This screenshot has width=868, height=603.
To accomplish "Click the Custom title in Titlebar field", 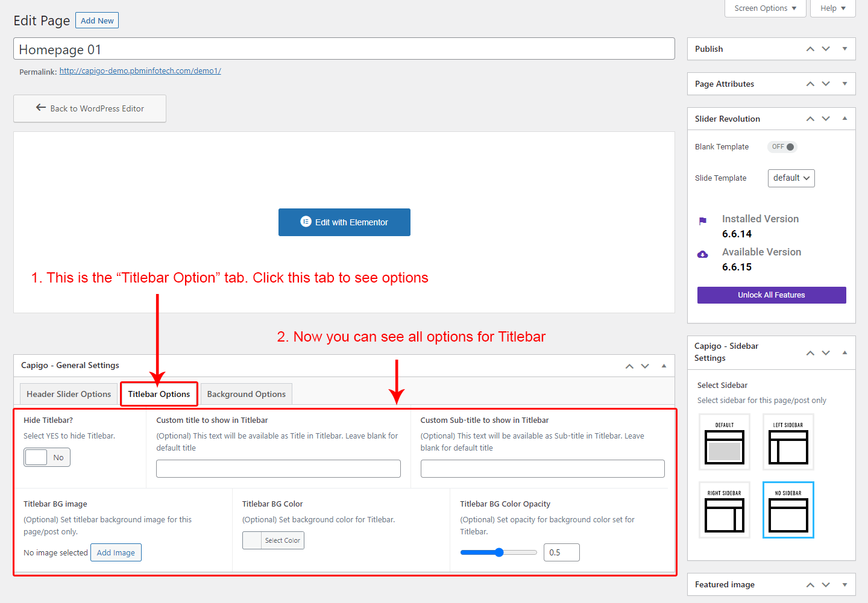I will pyautogui.click(x=278, y=469).
